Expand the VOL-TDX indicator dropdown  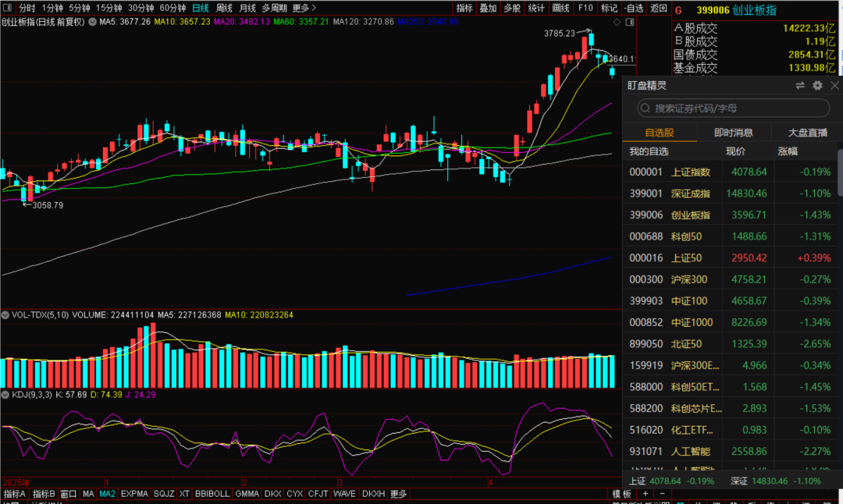(x=6, y=316)
